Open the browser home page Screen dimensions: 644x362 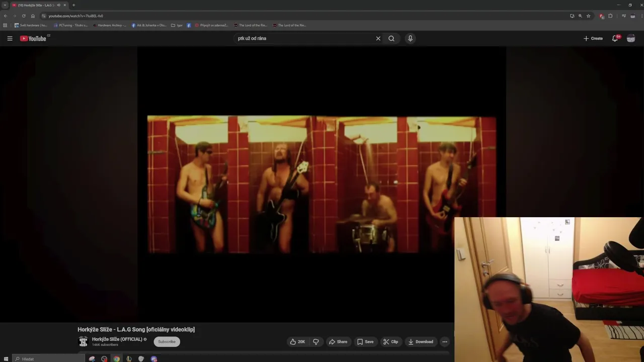pyautogui.click(x=33, y=16)
